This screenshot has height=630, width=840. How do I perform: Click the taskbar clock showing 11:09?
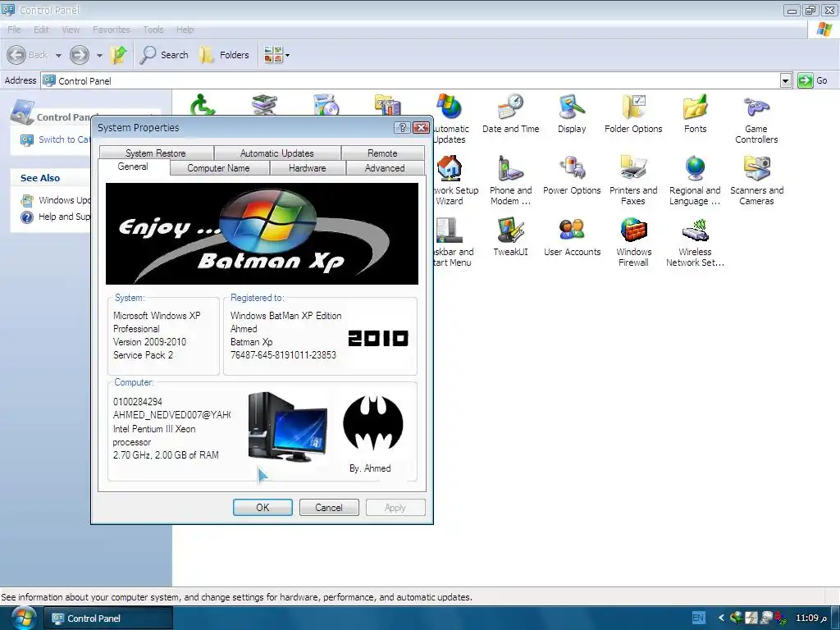point(810,618)
